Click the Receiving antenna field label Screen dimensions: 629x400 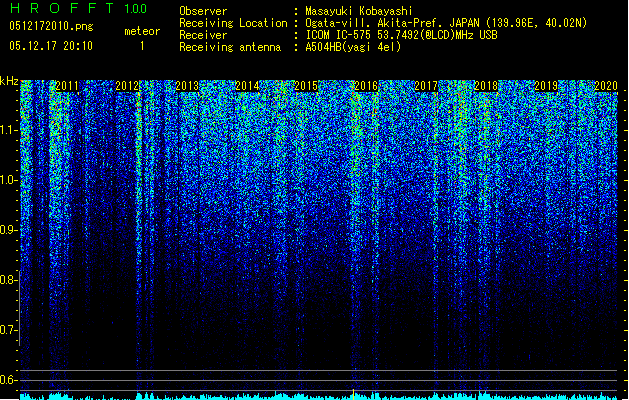point(230,47)
